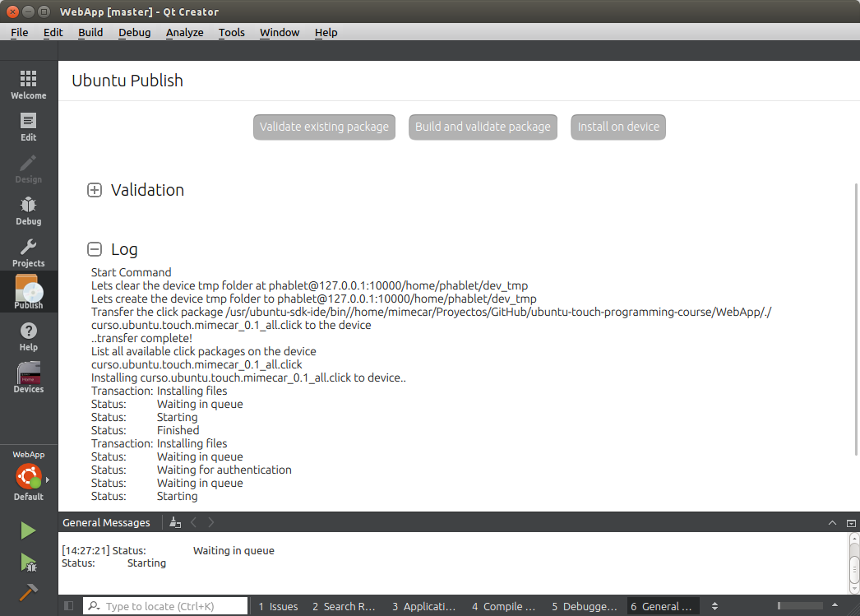Show the Debugger Console pane
Screen dimensions: 860x616
(584, 606)
